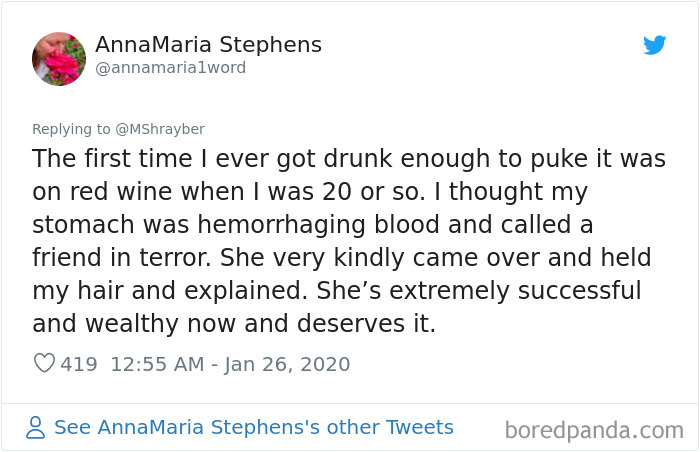Click the "Replying to" label
700x452 pixels.
click(72, 129)
